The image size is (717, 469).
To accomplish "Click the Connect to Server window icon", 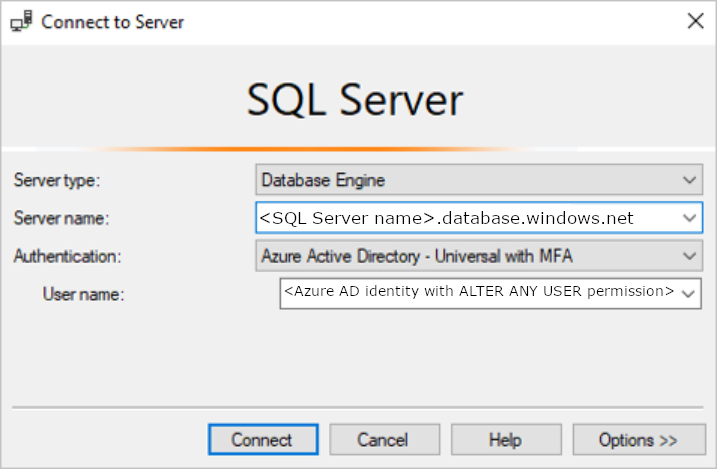I will 20,20.
